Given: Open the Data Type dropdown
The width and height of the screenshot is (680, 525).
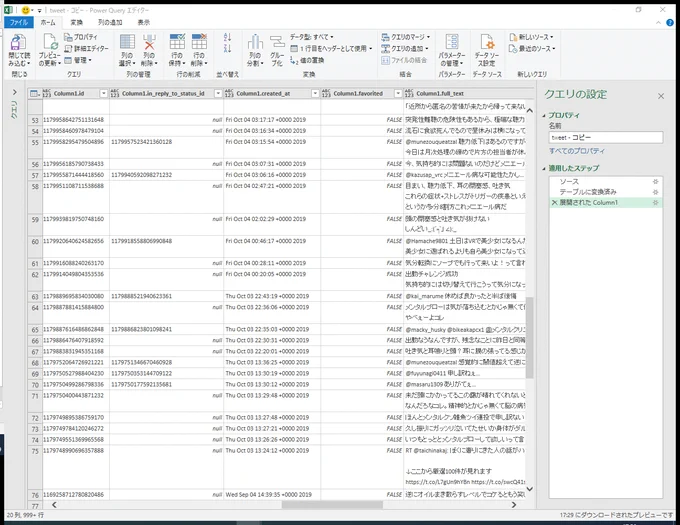Looking at the screenshot, I should [x=311, y=37].
